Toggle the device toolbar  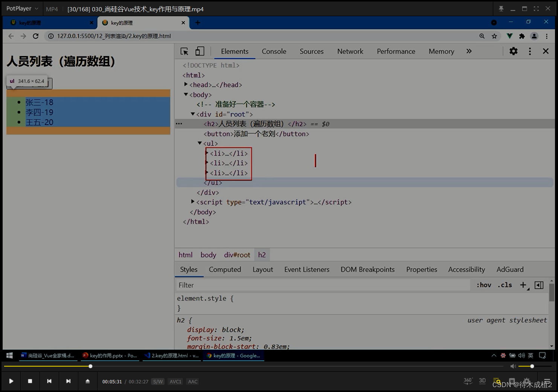point(200,52)
